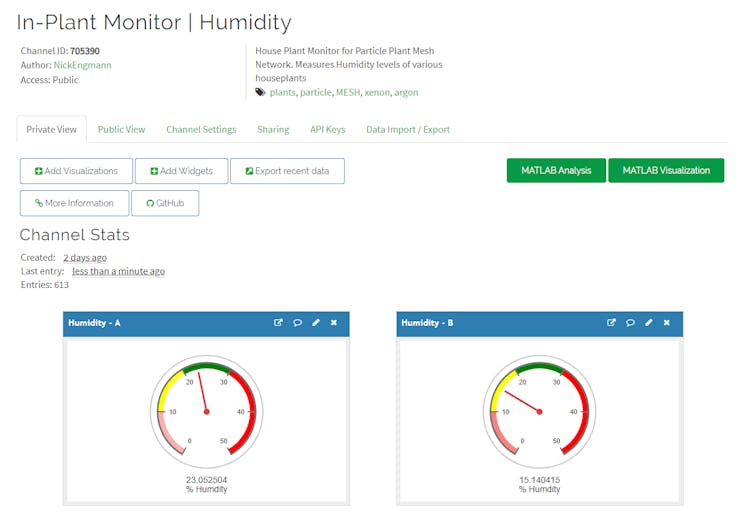
Task: Select the particle tag
Action: pos(316,92)
